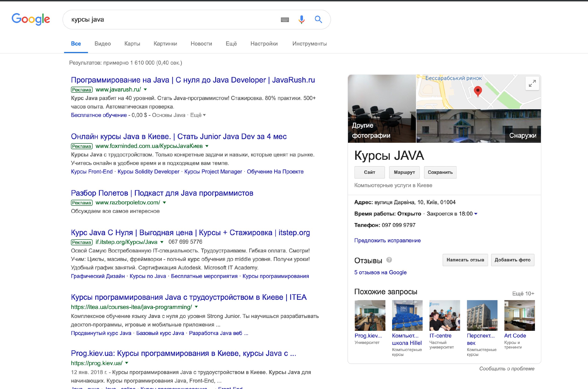Viewport: 588px width, 389px height.
Task: Open the Reviews help question mark icon
Action: coord(389,260)
